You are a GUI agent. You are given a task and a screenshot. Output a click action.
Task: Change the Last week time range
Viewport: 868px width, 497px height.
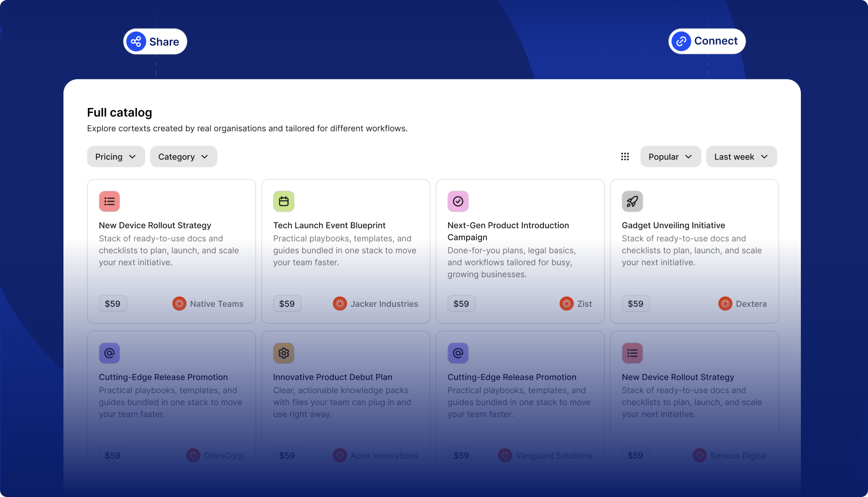[741, 157]
